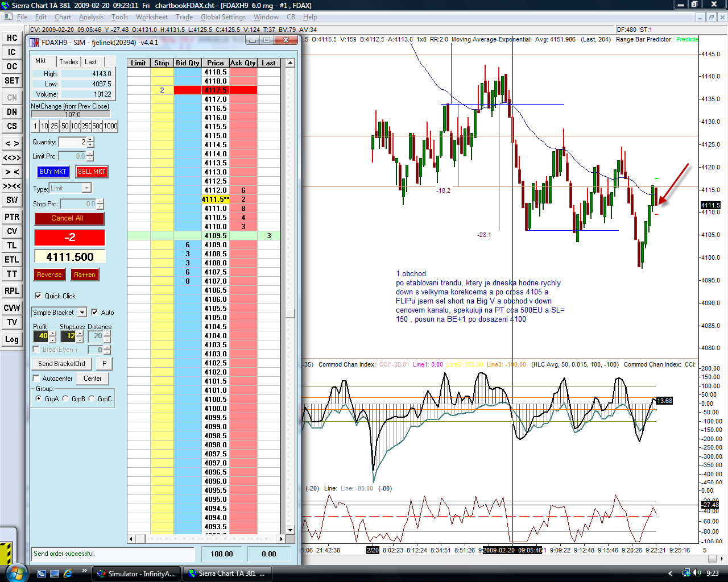The width and height of the screenshot is (728, 582).
Task: Click the ladder scroll right arrow
Action: (281, 539)
